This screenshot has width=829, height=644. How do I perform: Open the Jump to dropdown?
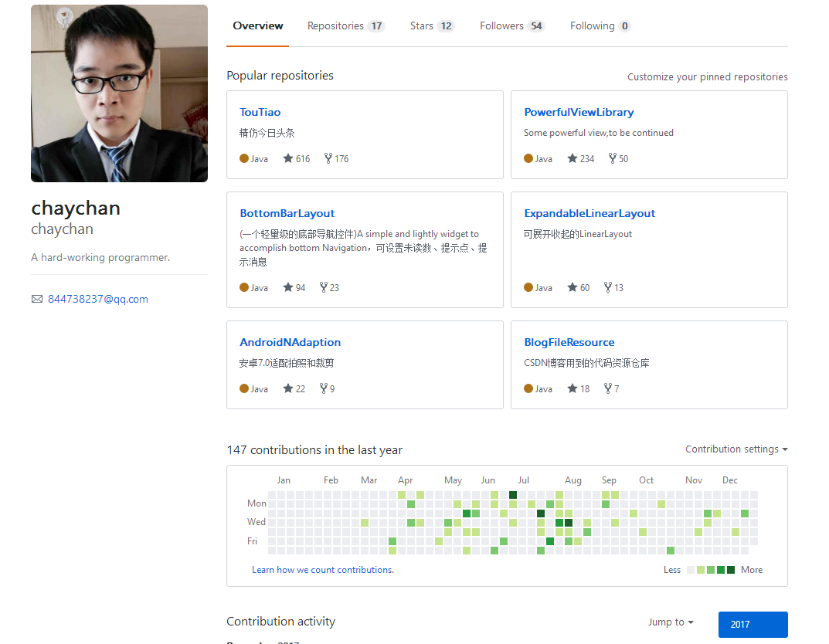click(x=671, y=622)
